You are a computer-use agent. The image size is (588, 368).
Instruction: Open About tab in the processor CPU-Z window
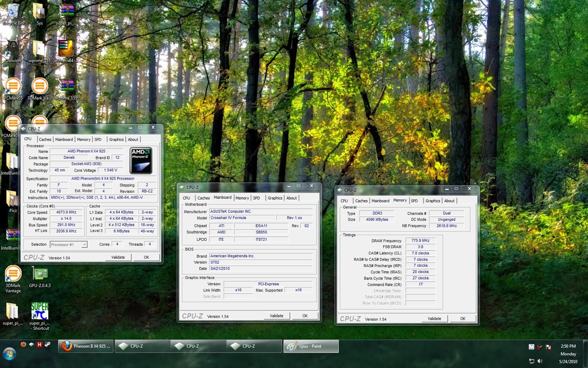point(133,139)
